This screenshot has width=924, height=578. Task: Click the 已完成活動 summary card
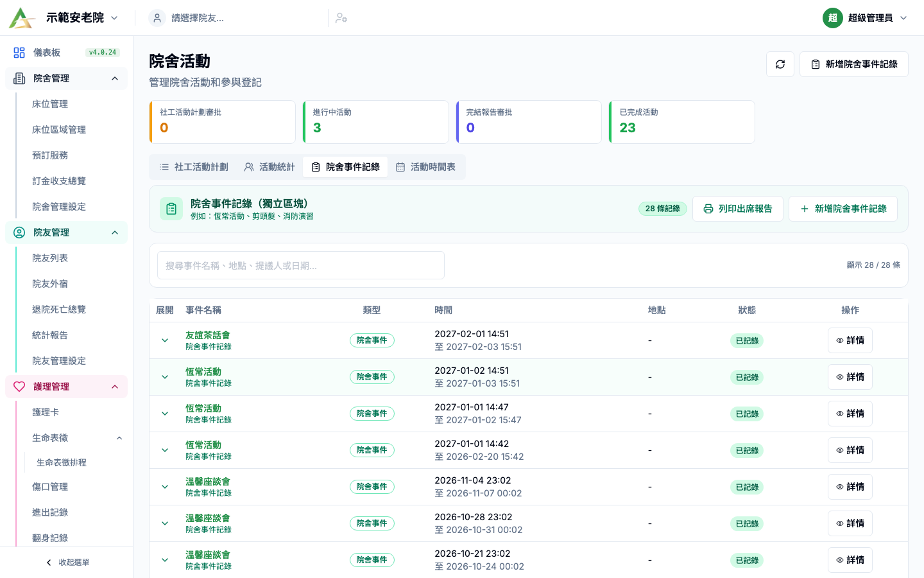coord(682,122)
